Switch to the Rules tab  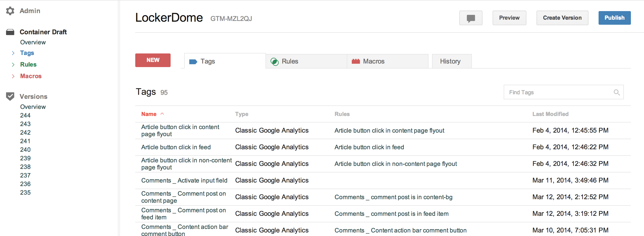point(306,61)
